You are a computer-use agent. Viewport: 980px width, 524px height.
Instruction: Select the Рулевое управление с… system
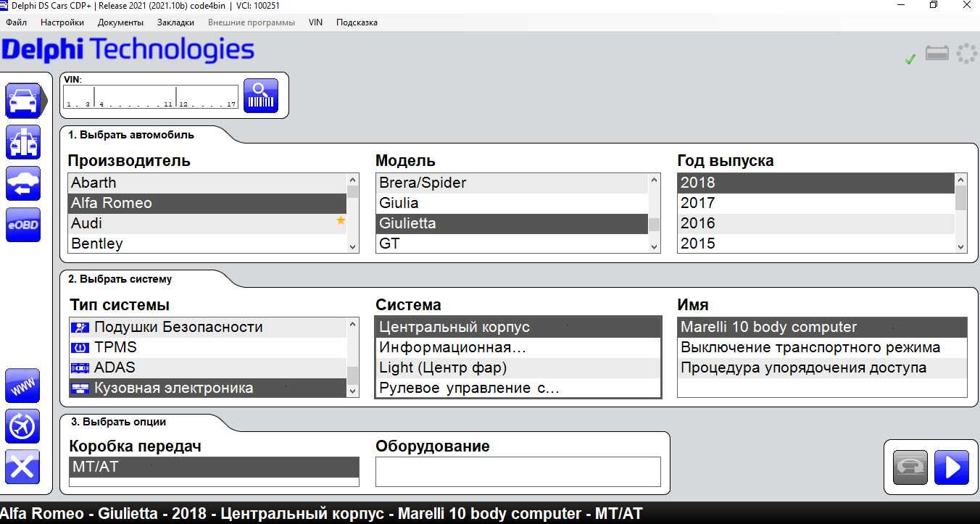[x=518, y=388]
